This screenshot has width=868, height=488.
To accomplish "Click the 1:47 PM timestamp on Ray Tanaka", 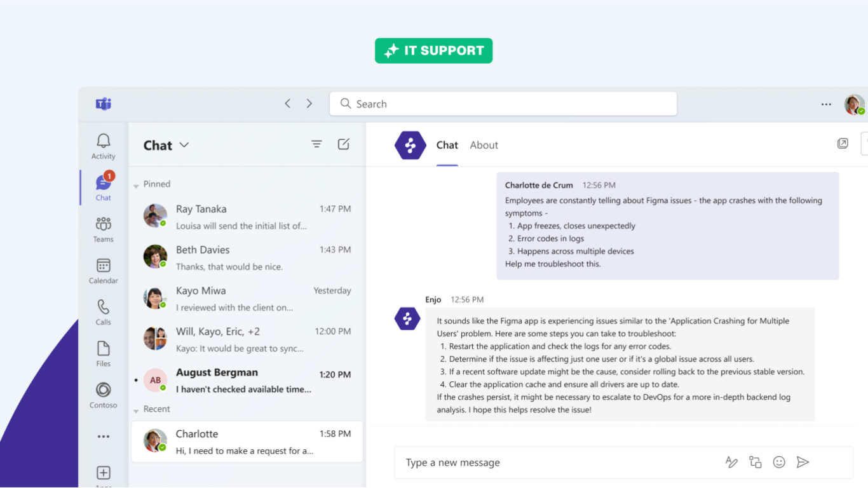I will point(335,209).
